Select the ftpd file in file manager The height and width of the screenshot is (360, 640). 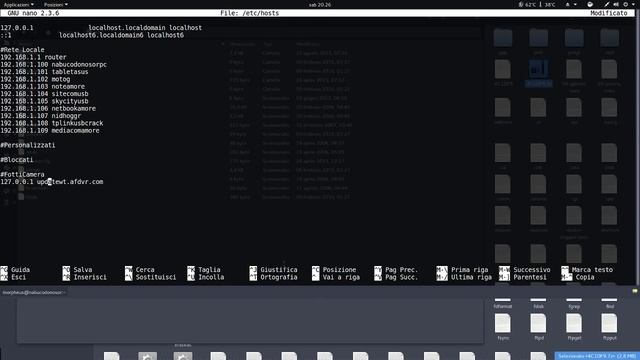tap(538, 327)
